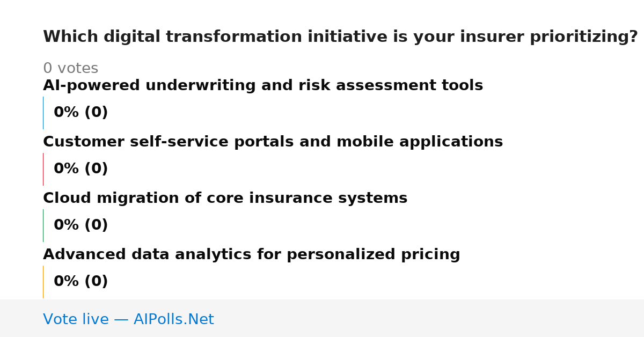
Task: Click the AIPolls.Net site name in footer
Action: click(x=173, y=320)
